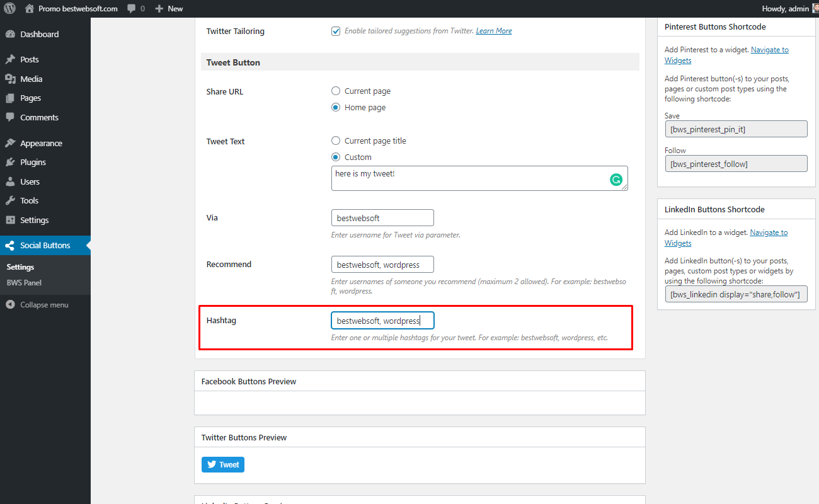Viewport: 819px width, 504px height.
Task: Click the Twitter Buttons Preview heading
Action: pos(244,437)
